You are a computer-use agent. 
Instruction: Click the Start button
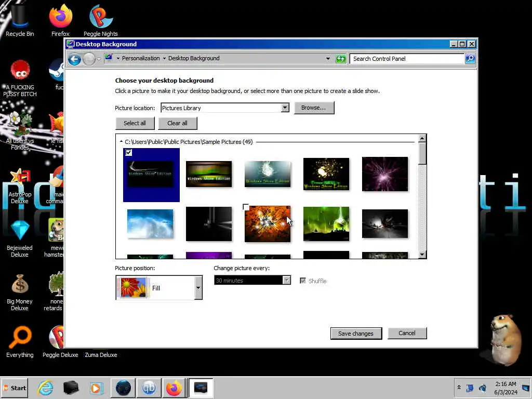coord(15,388)
